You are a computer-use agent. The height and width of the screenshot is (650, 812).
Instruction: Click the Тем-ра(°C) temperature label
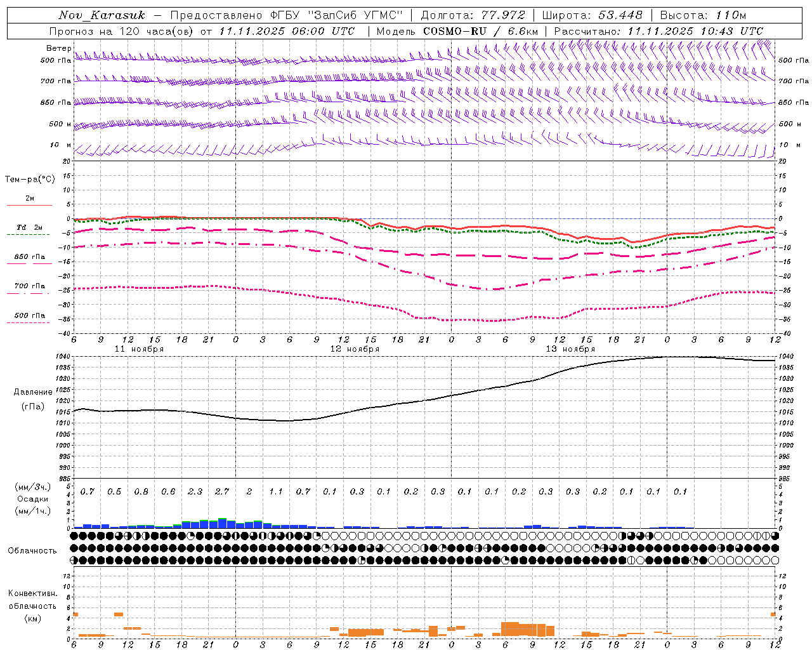tap(30, 180)
